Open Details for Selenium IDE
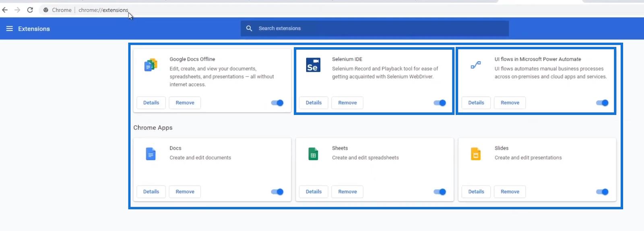Screen dimensions: 644x231 (314, 103)
